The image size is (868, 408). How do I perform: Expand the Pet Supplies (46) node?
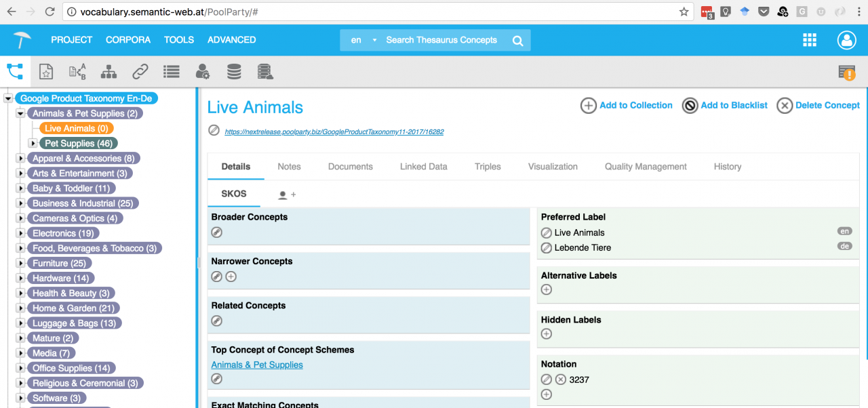click(x=33, y=144)
